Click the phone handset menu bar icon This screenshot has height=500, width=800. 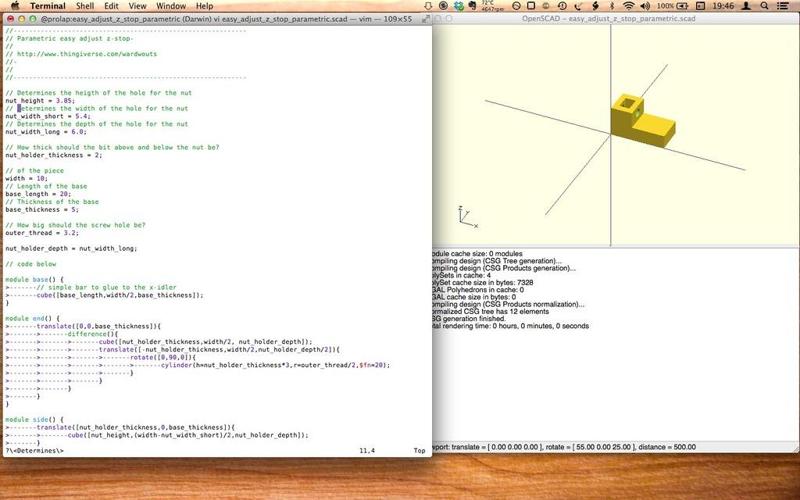(x=578, y=6)
